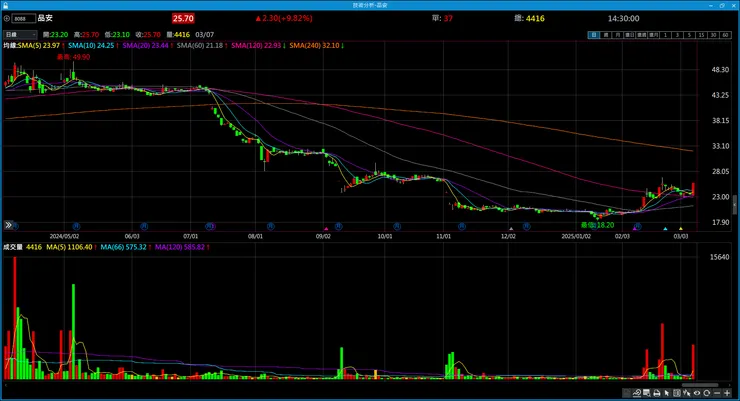
Task: Click the zoom-out minus icon at bottom right
Action: 717,393
